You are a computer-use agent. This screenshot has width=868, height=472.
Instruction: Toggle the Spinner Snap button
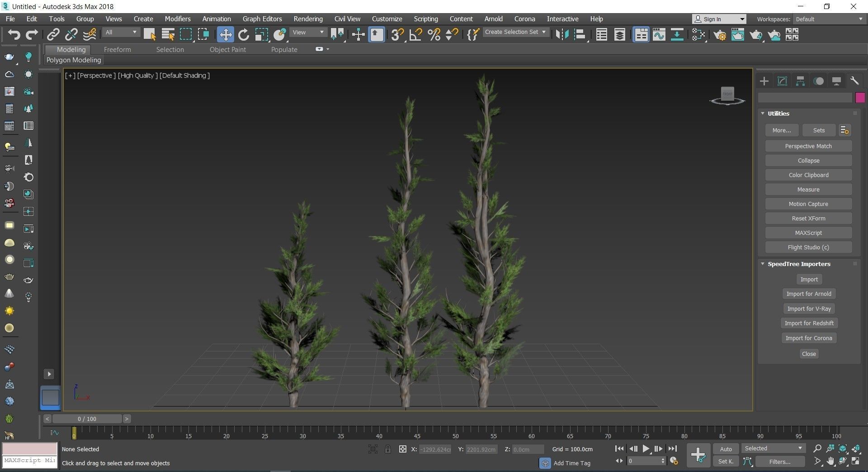click(451, 34)
